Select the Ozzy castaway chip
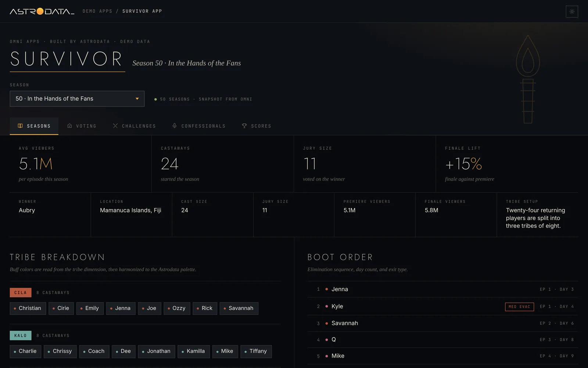 [x=177, y=308]
